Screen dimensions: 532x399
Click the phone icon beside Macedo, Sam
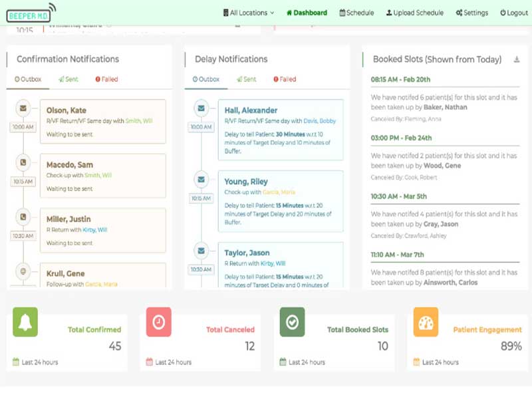click(23, 162)
